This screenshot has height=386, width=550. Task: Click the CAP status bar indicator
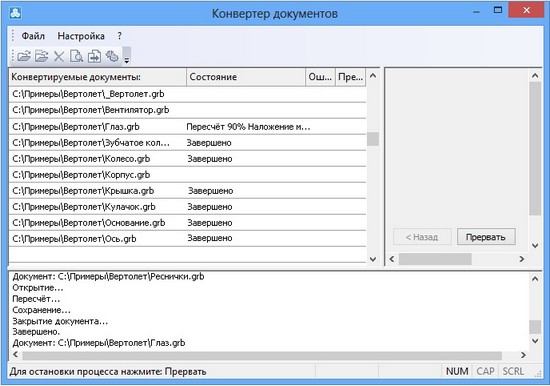[485, 371]
